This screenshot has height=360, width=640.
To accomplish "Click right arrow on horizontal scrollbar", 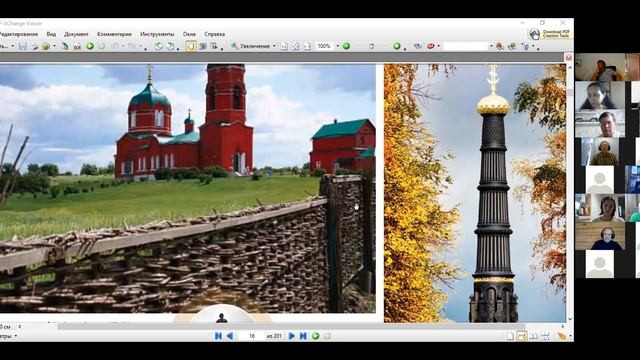I will (563, 326).
